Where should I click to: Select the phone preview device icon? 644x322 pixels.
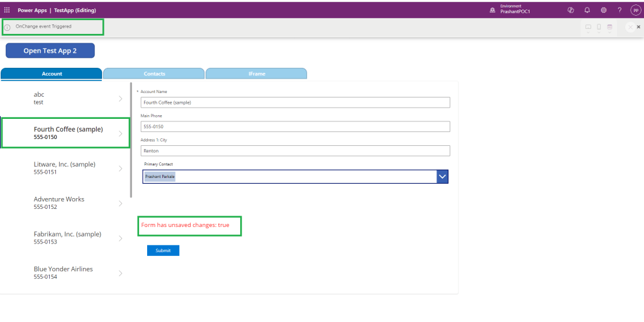point(599,27)
